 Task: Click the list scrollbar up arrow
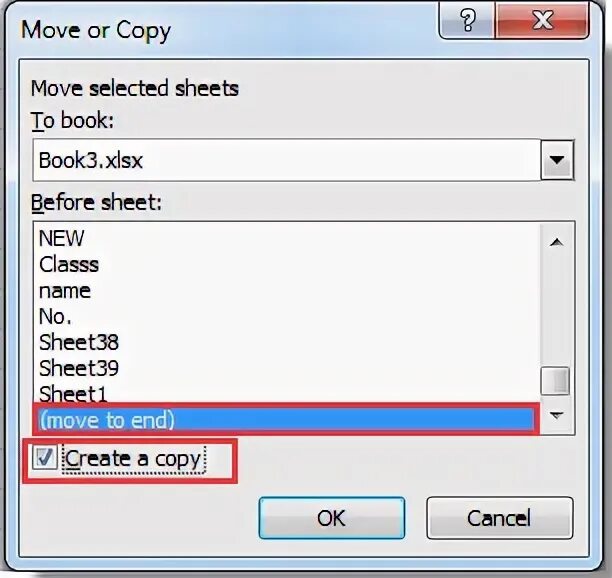[x=556, y=241]
